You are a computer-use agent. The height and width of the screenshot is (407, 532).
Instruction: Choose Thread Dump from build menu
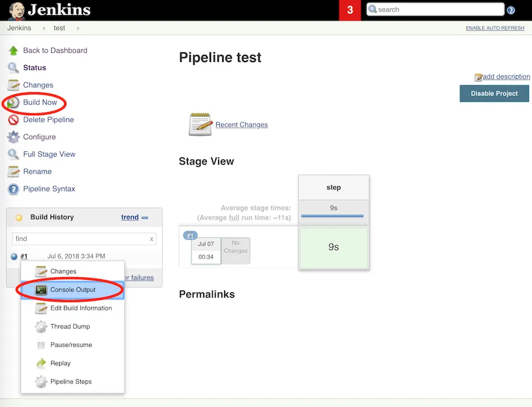click(x=73, y=327)
